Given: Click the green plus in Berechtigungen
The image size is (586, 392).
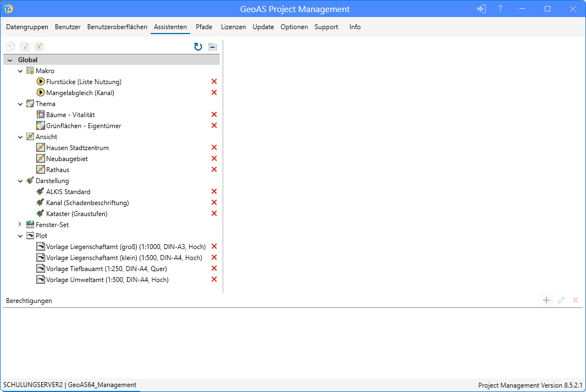Looking at the screenshot, I should coord(546,300).
